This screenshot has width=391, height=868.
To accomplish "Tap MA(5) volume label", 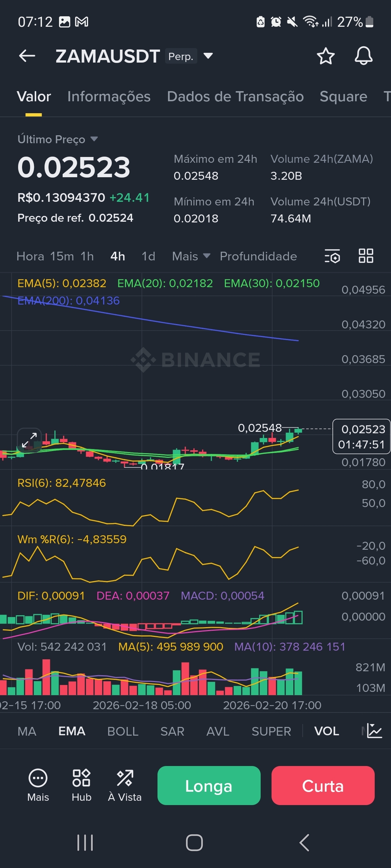I will click(x=171, y=647).
